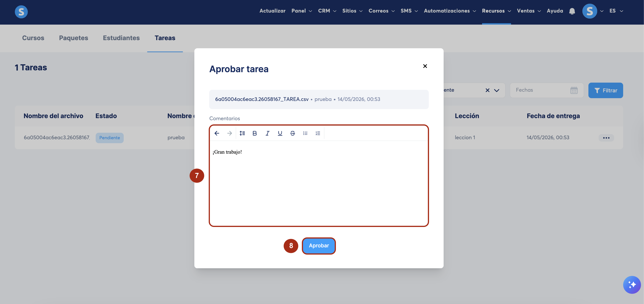The height and width of the screenshot is (304, 644).
Task: Open the notifications bell
Action: click(572, 11)
